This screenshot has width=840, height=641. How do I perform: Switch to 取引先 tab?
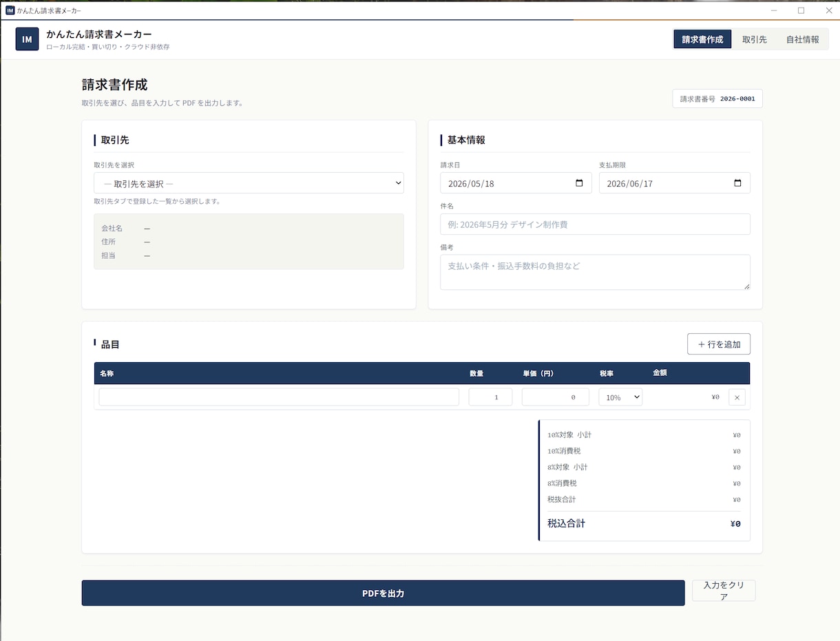754,39
